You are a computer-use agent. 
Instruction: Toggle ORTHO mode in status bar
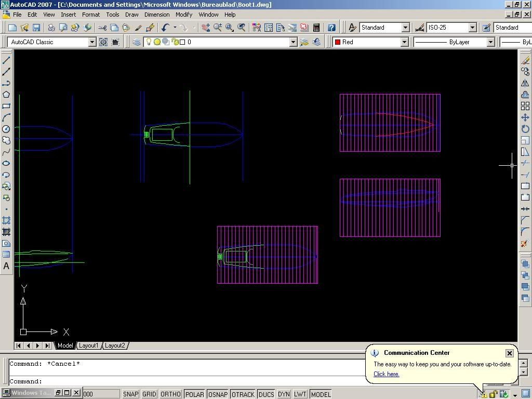pos(170,394)
